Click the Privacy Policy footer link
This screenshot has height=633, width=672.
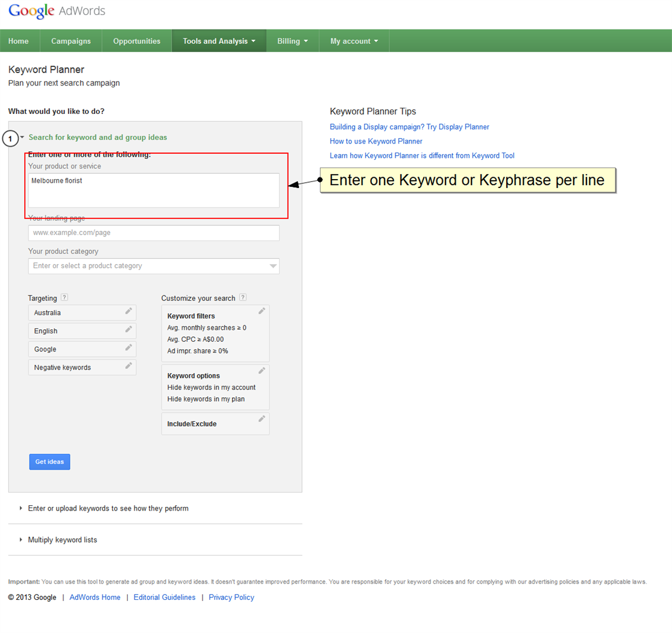tap(231, 597)
